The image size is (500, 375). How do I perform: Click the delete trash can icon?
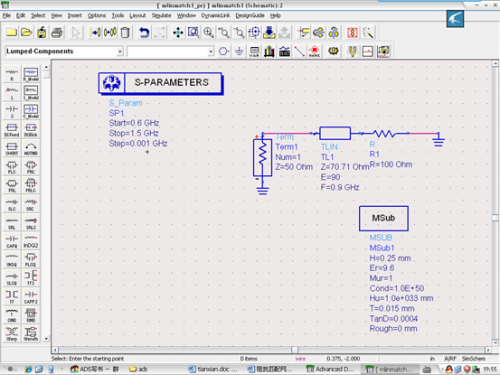click(125, 32)
